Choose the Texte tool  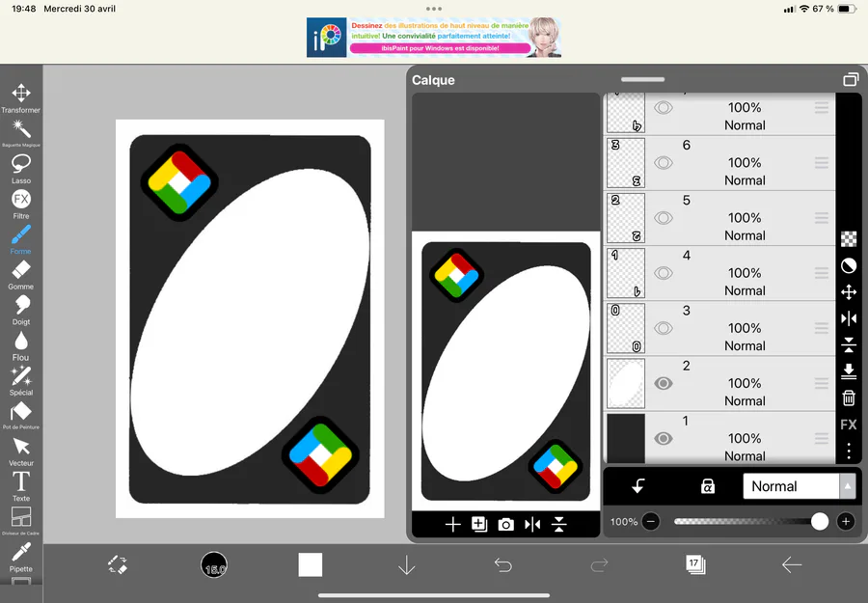coord(21,486)
